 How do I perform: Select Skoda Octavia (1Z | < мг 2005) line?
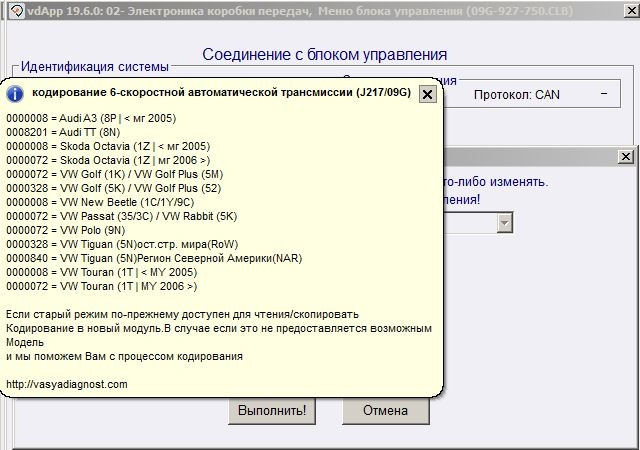(x=108, y=146)
